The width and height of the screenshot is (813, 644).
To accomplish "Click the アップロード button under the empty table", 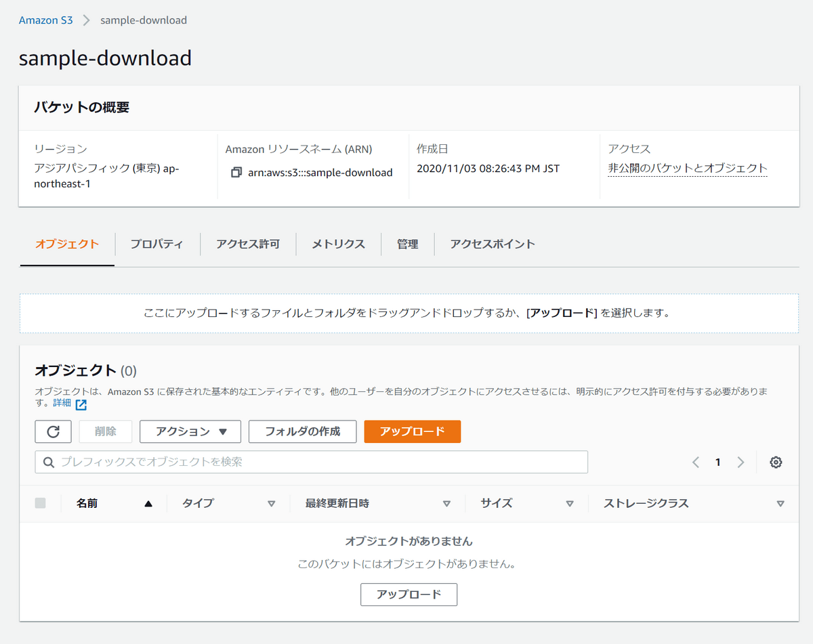I will click(409, 595).
